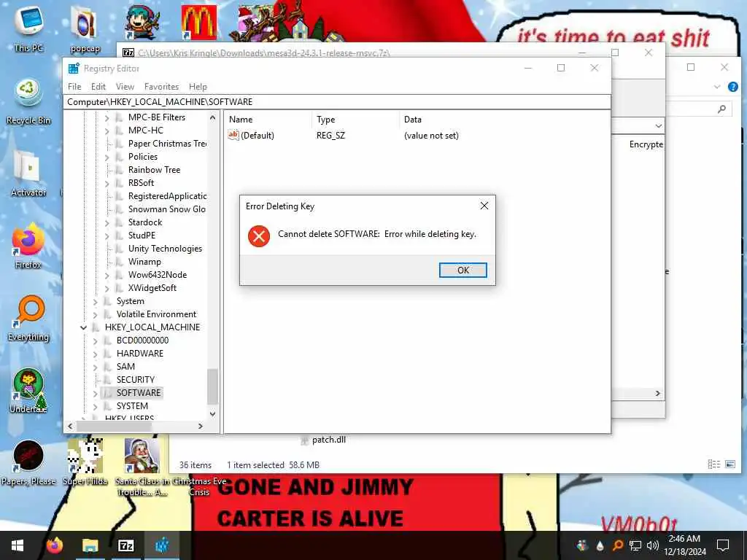The image size is (747, 560).
Task: Click Registry Editor taskbar icon
Action: (161, 545)
